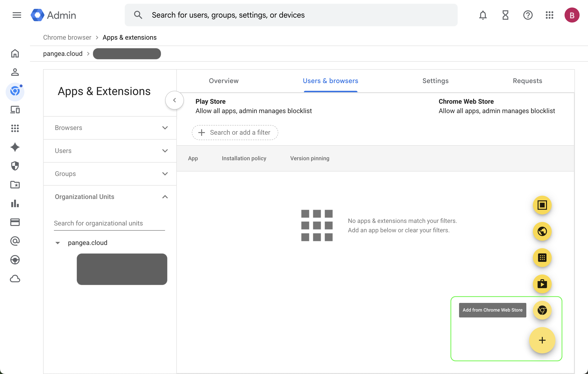
Task: Select Chrome browser icon in sidebar
Action: click(x=15, y=91)
